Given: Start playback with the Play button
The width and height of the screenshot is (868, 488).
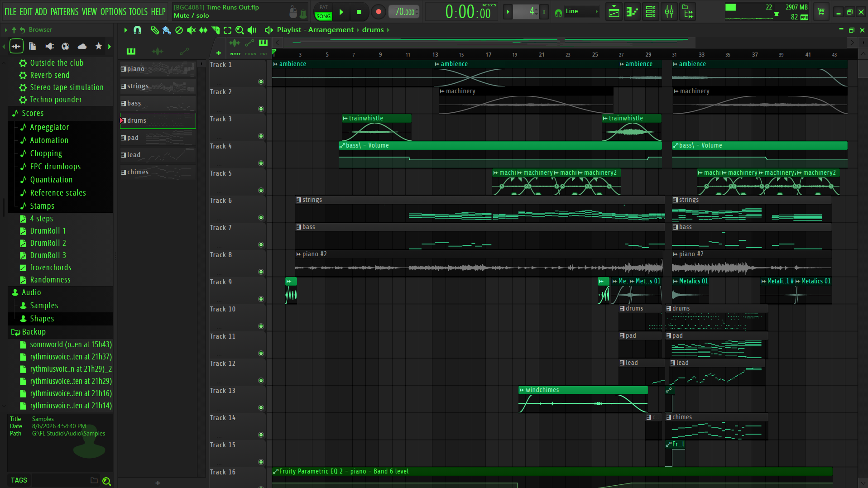Looking at the screenshot, I should coord(341,12).
